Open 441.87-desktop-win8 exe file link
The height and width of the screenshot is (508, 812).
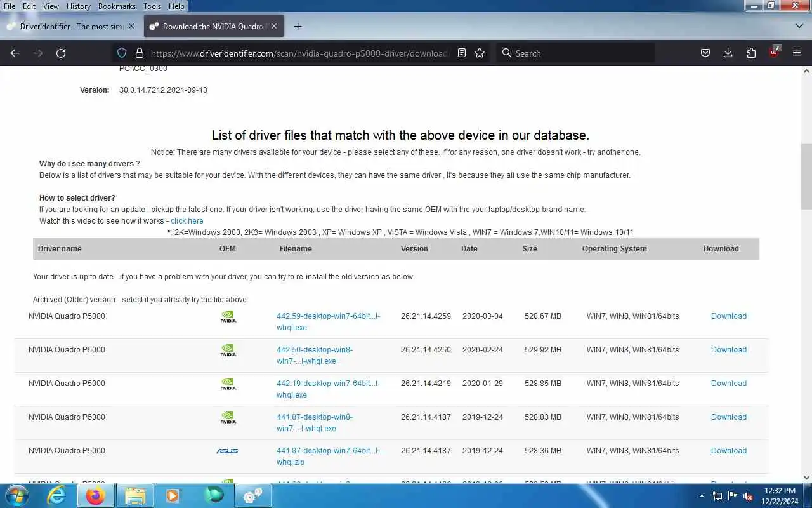pyautogui.click(x=315, y=423)
